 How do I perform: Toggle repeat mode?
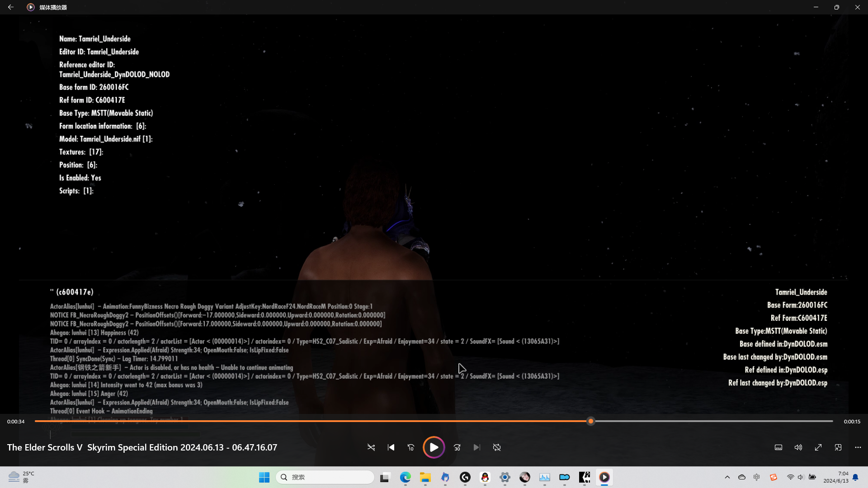coord(497,447)
